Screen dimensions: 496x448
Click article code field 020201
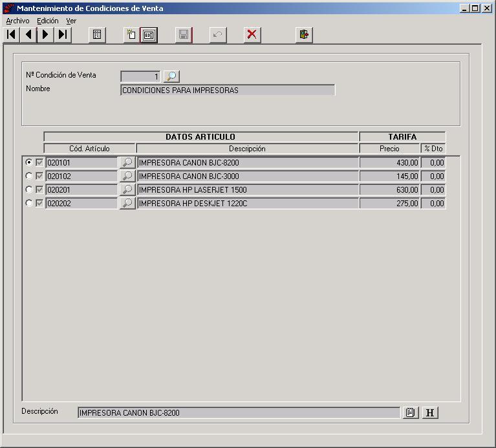click(81, 189)
